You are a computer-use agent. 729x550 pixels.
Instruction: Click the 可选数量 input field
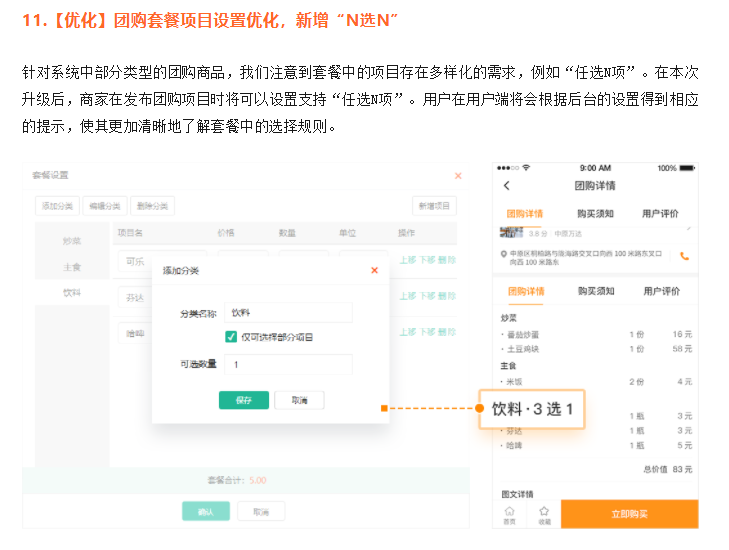point(288,365)
